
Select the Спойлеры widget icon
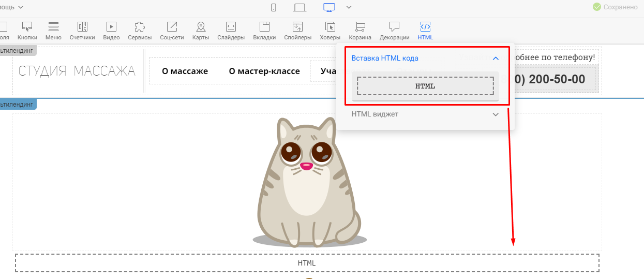coord(297,27)
